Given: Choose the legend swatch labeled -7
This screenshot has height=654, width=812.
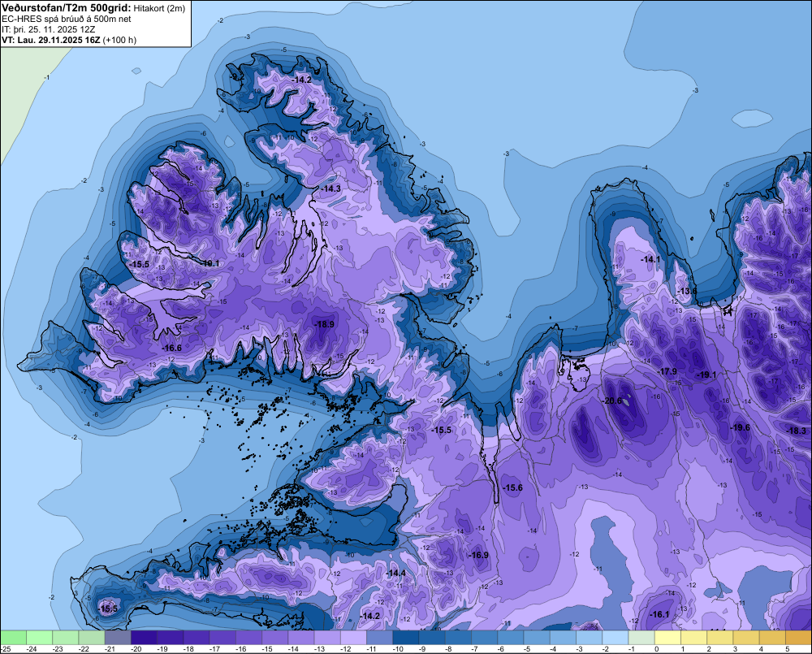Looking at the screenshot, I should click(484, 637).
